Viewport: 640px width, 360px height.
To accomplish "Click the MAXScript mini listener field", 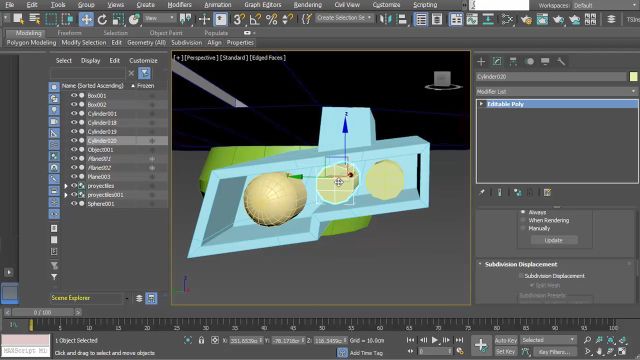I will (x=25, y=351).
